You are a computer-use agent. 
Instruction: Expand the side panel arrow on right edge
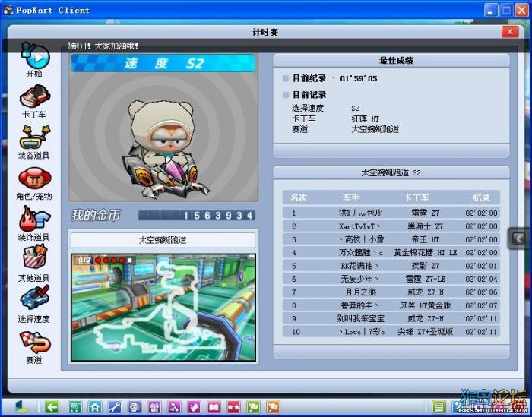[x=519, y=239]
